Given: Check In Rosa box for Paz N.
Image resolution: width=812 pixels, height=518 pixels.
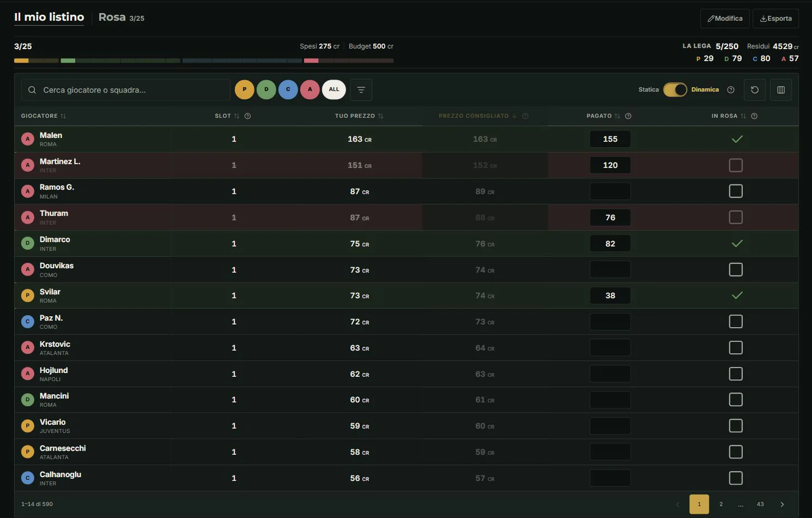Looking at the screenshot, I should [736, 322].
